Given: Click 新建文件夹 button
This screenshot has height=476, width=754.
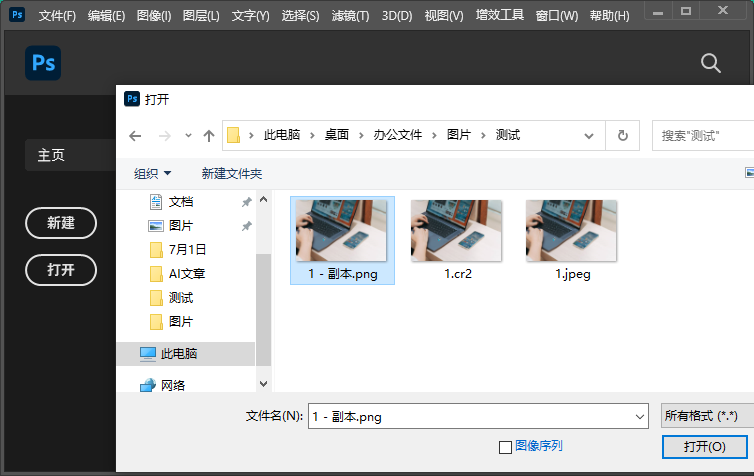Looking at the screenshot, I should point(232,173).
